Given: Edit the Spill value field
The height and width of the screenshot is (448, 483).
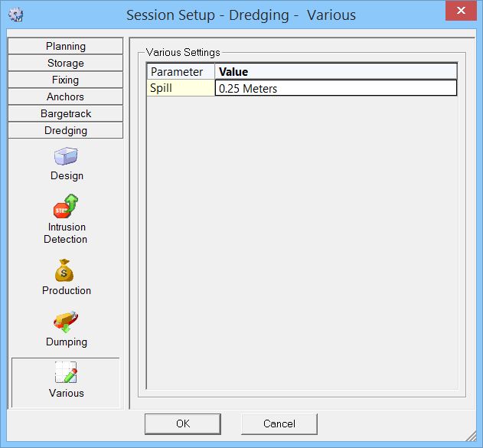Looking at the screenshot, I should click(336, 88).
